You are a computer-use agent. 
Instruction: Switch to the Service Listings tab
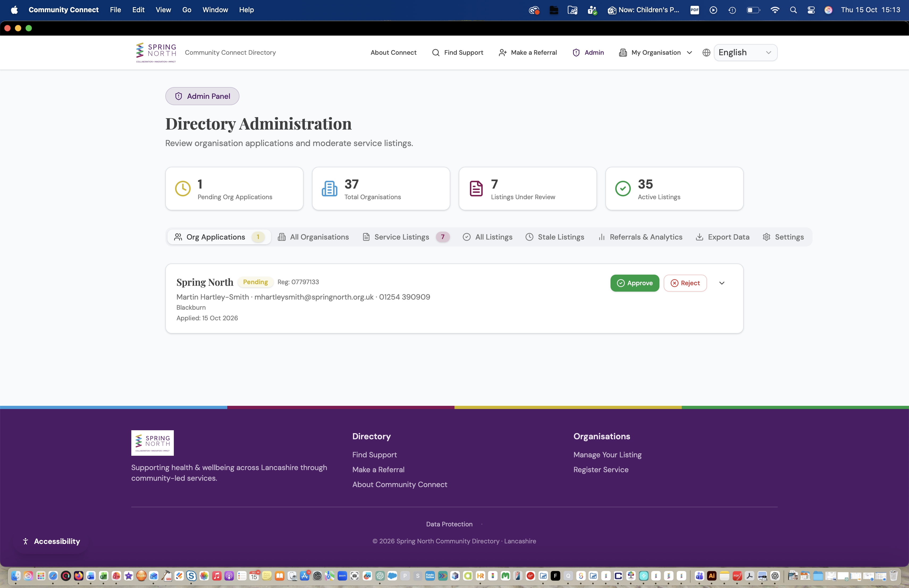pyautogui.click(x=406, y=237)
